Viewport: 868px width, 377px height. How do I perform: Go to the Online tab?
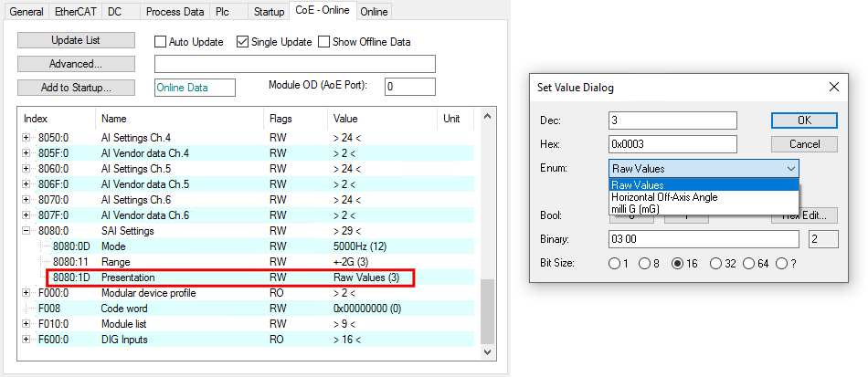pos(375,12)
